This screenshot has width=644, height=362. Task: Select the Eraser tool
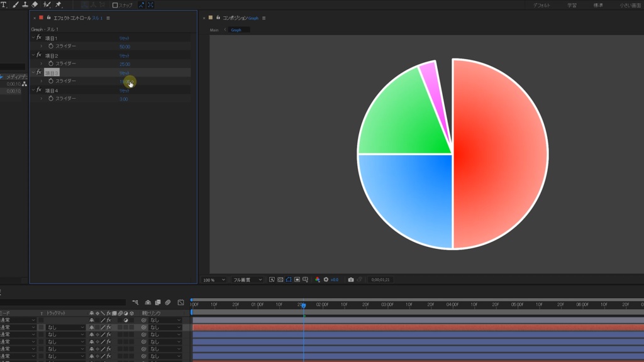click(x=35, y=4)
